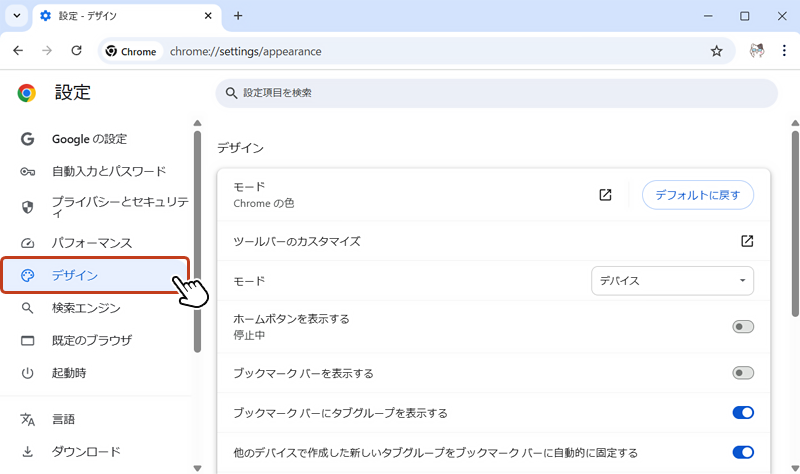800x474 pixels.
Task: Click the key icon for passwords
Action: coord(28,171)
